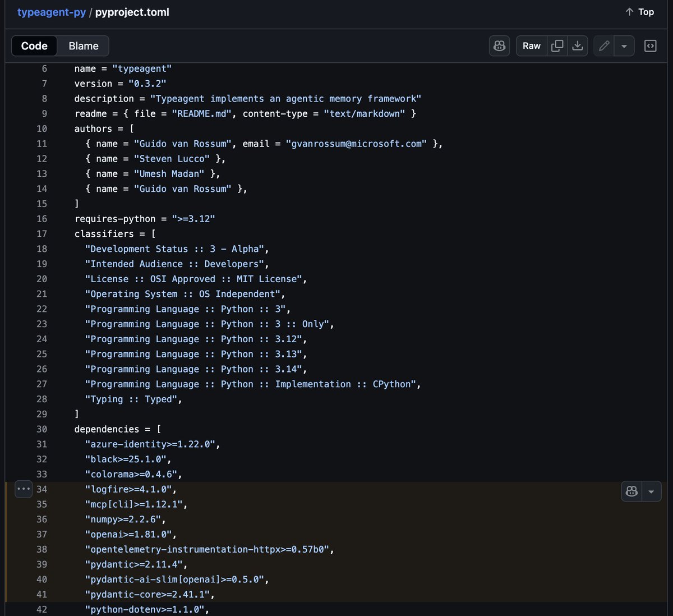Select line number 16
The image size is (673, 616).
point(42,219)
